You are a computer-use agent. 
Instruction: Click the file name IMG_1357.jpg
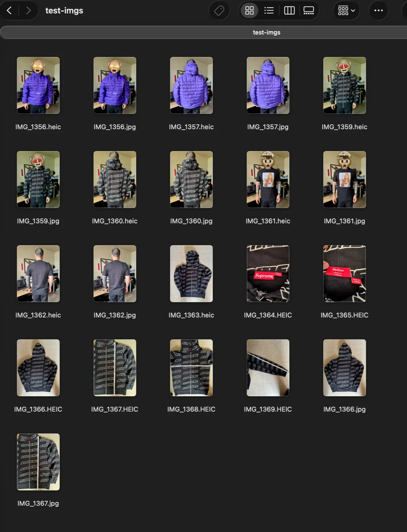click(268, 127)
